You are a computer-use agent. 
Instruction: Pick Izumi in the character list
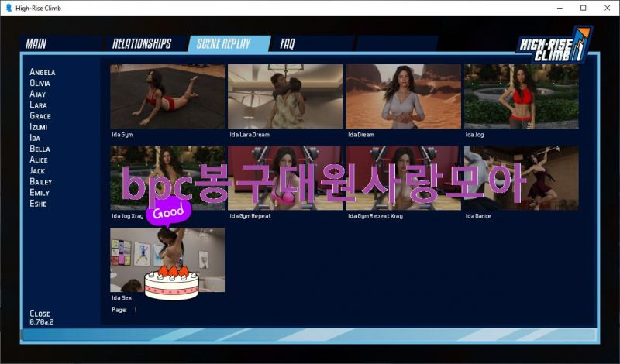[x=38, y=127]
